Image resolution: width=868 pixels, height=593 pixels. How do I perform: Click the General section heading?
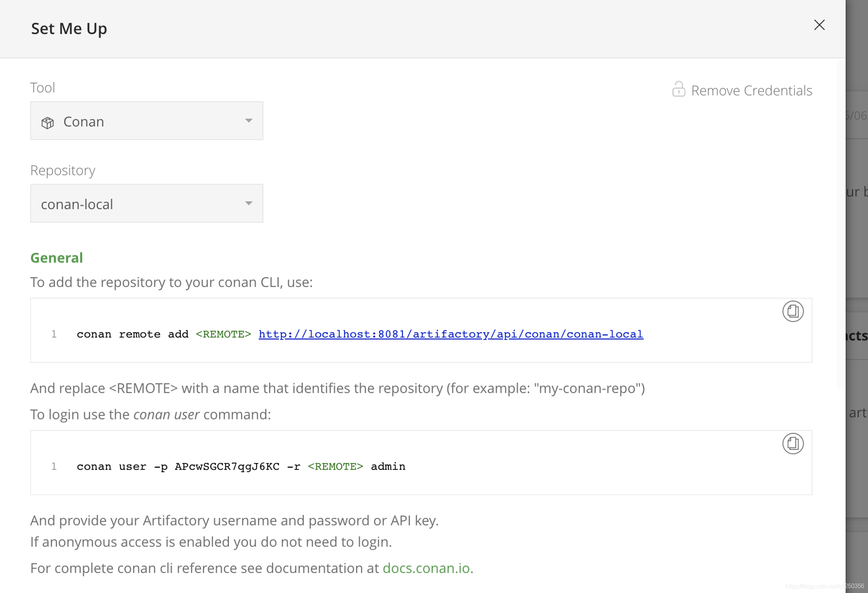coord(57,258)
